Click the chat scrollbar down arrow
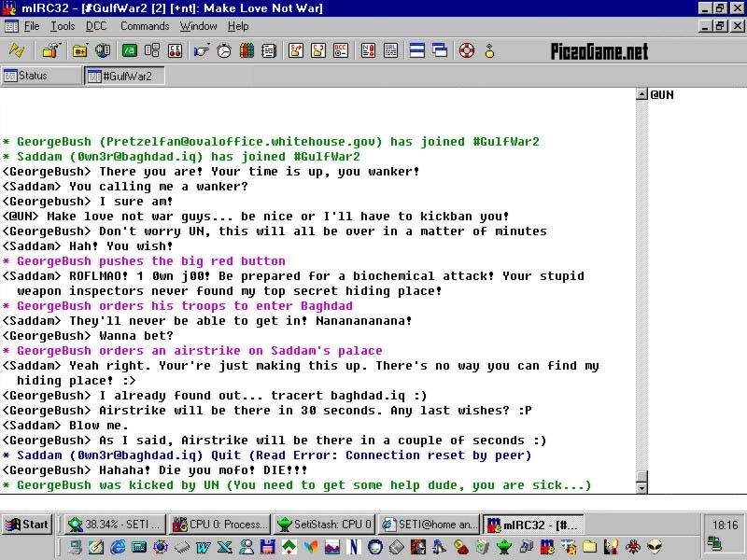747x560 pixels. click(x=641, y=487)
